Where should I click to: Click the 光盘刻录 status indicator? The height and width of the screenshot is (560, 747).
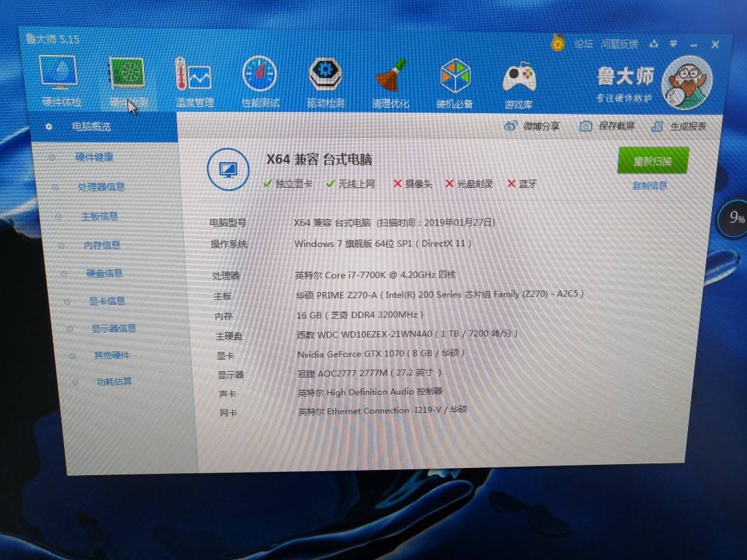[469, 184]
